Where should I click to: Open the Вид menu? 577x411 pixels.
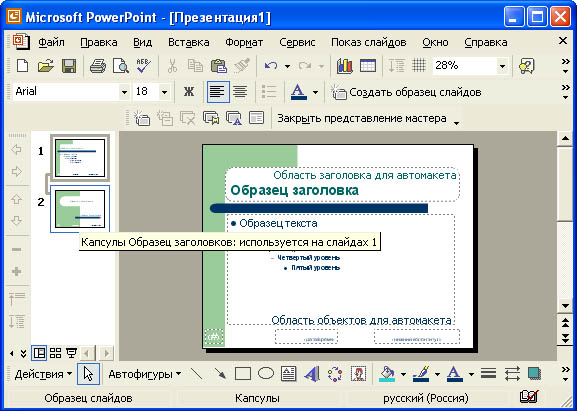click(x=142, y=42)
